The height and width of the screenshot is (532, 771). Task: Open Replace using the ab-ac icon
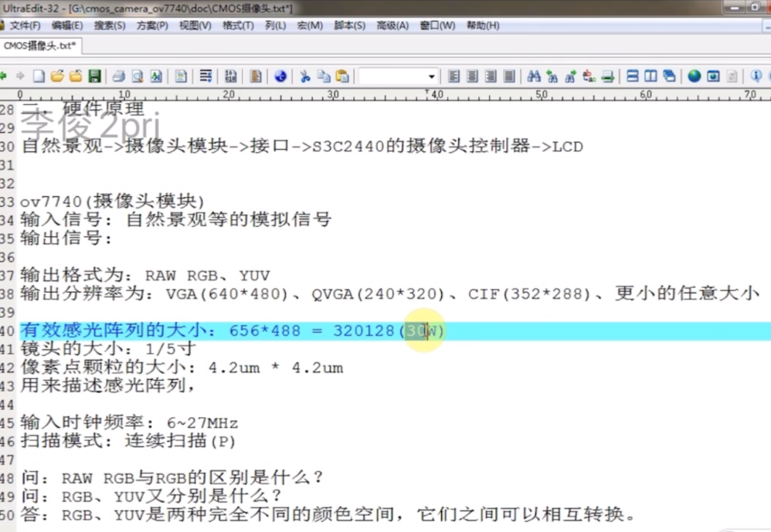coord(589,76)
